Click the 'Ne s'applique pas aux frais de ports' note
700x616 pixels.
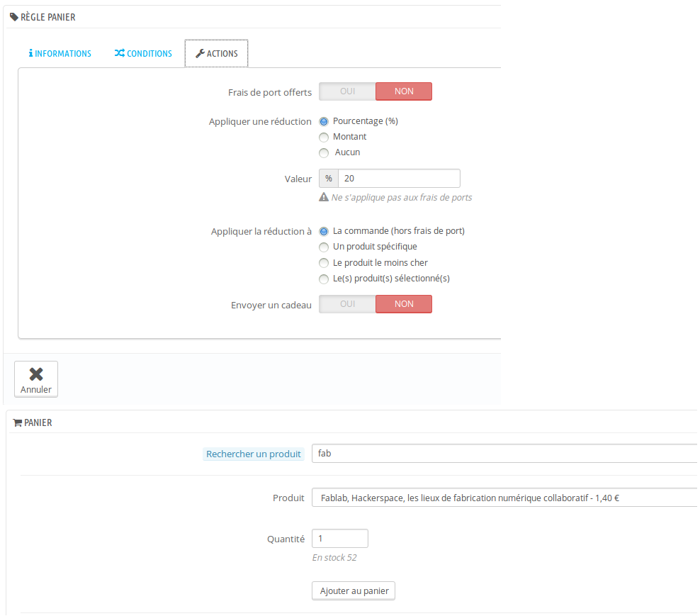pos(401,198)
